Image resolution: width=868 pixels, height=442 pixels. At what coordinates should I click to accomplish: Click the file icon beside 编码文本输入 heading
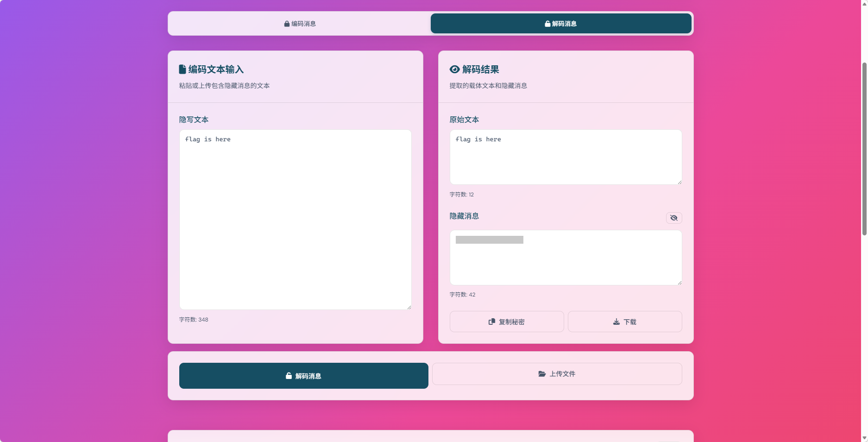pos(182,69)
